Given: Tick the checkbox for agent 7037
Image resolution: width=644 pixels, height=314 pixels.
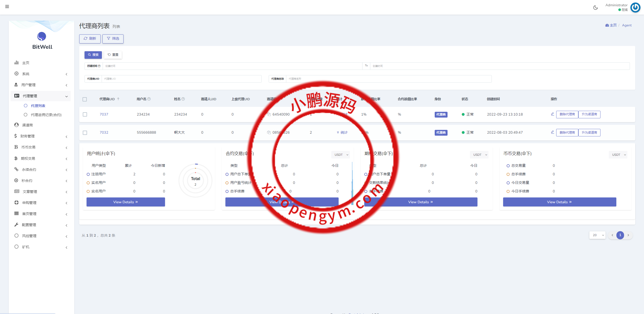Looking at the screenshot, I should (85, 114).
